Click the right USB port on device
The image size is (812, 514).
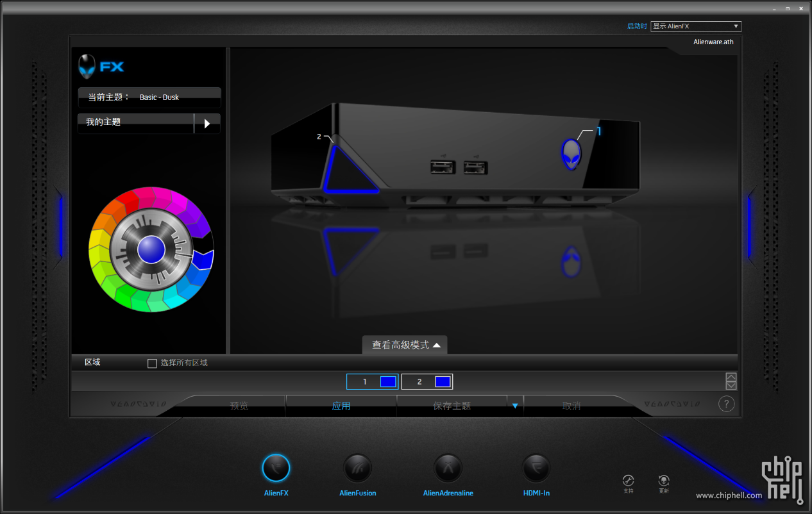pos(475,169)
